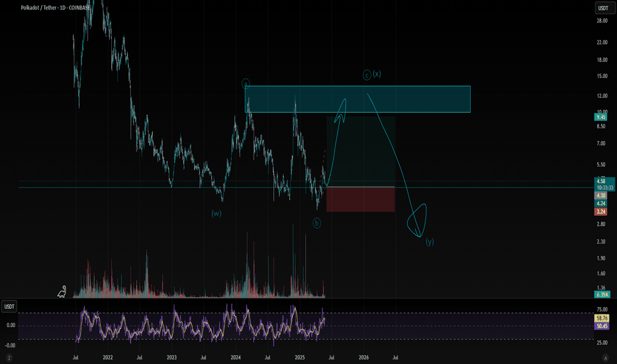Click the 2024 label on the time axis
617x364 pixels.
(x=236, y=357)
